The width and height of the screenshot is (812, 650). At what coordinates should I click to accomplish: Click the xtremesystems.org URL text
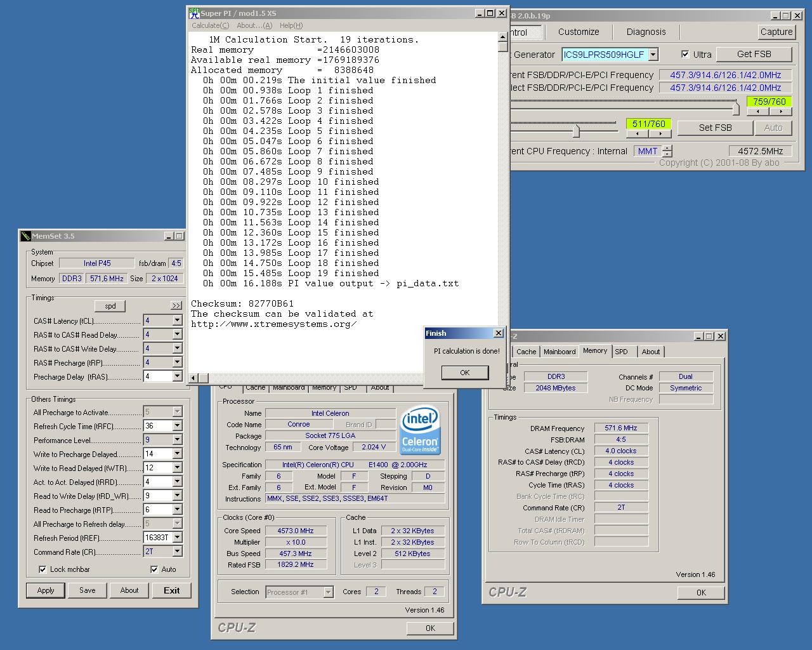pos(274,324)
